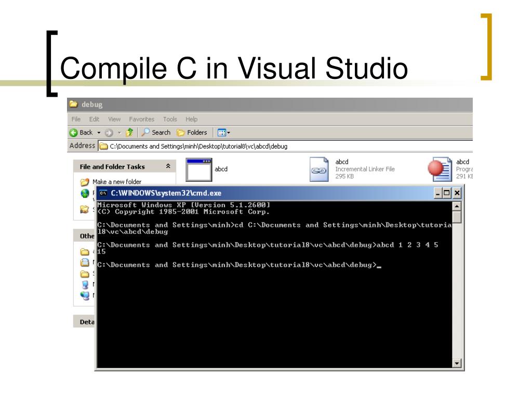Click the Forward arrow icon
This screenshot has height=399, width=532.
click(109, 132)
